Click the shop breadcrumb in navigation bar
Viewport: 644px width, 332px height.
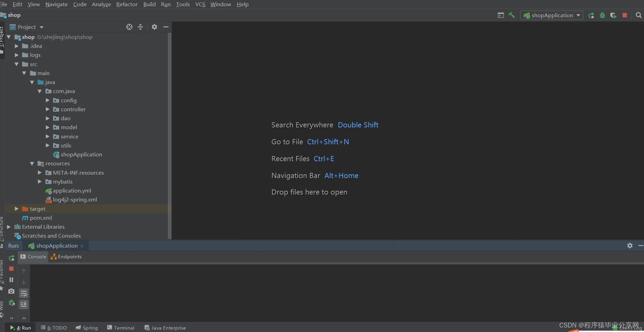pyautogui.click(x=11, y=15)
